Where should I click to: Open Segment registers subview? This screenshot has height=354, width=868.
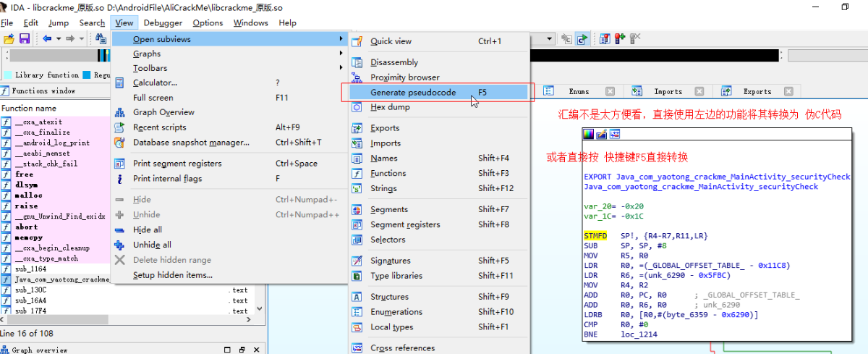(438, 224)
